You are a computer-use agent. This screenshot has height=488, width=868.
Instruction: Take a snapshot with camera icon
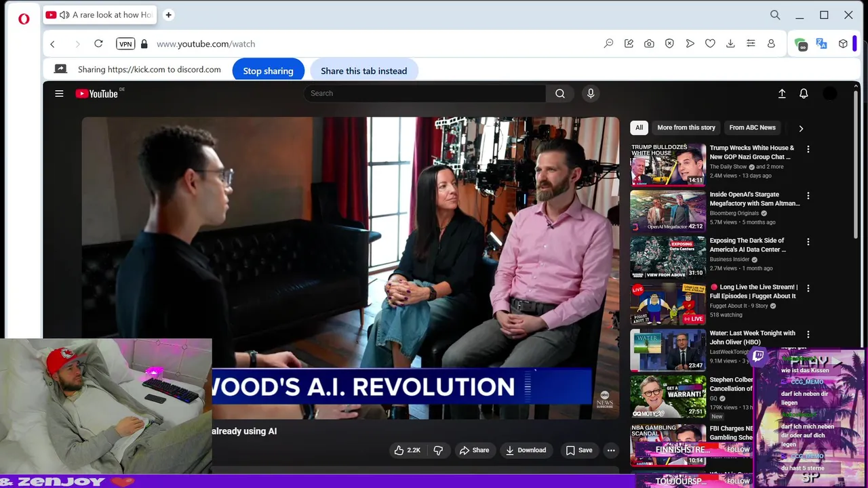[649, 43]
